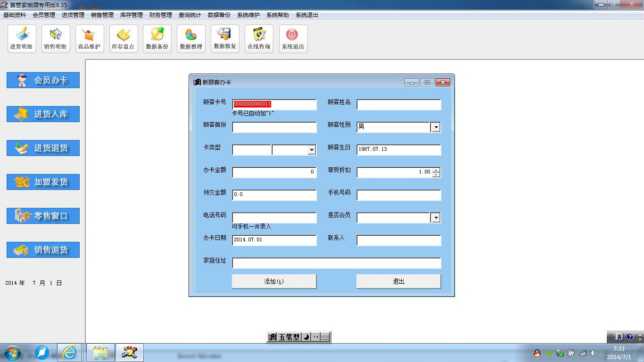Open 会员办卡 in the left sidebar

click(43, 80)
